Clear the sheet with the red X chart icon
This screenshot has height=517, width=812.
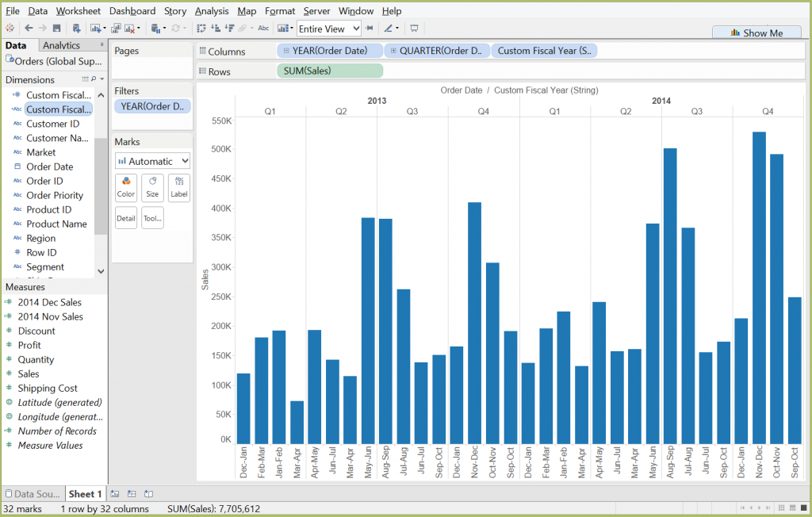tap(130, 29)
